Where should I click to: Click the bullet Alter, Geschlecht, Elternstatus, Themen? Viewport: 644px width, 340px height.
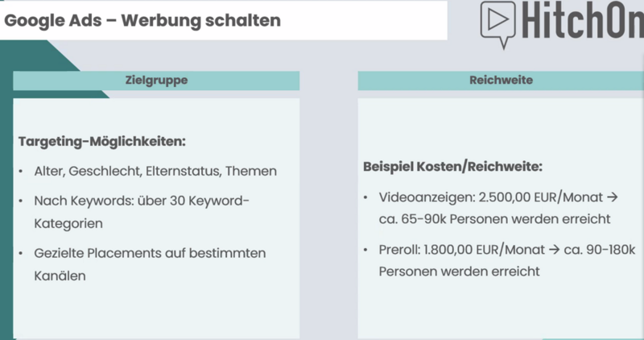[x=155, y=171]
